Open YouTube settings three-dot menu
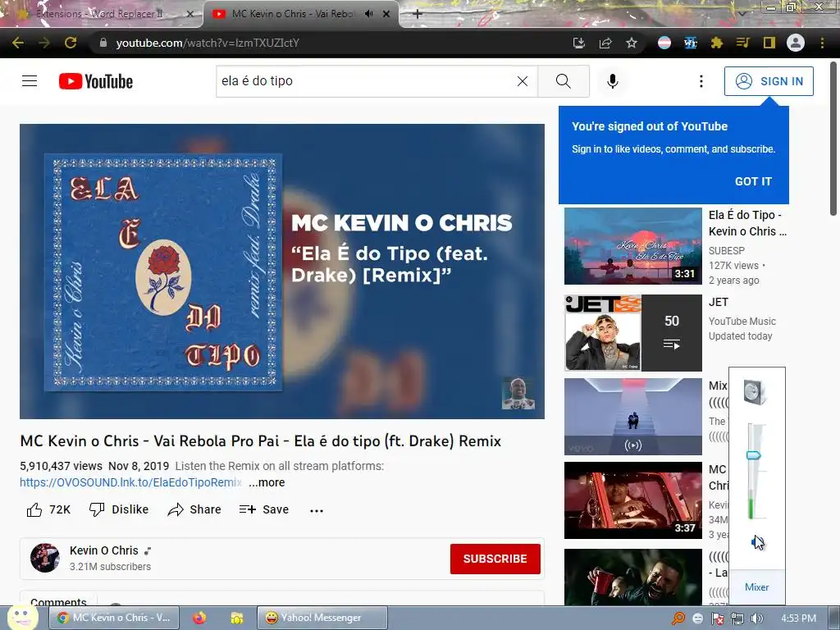Image resolution: width=840 pixels, height=630 pixels. pyautogui.click(x=701, y=81)
